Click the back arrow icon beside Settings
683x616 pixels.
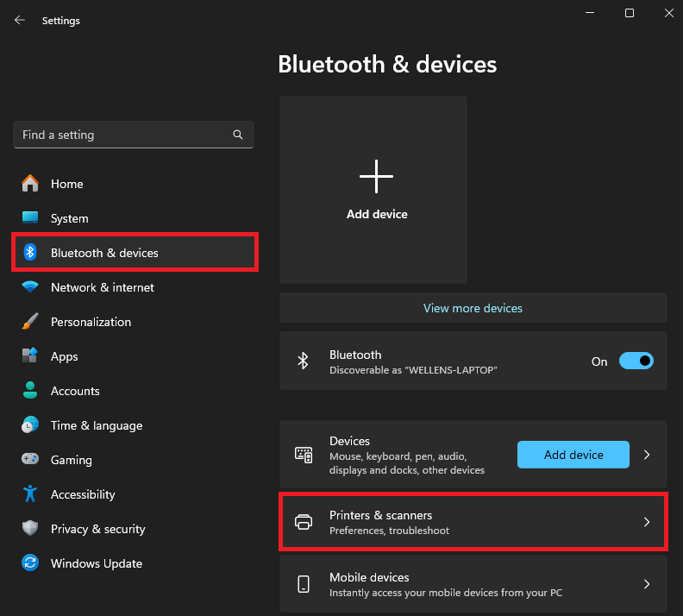(20, 20)
